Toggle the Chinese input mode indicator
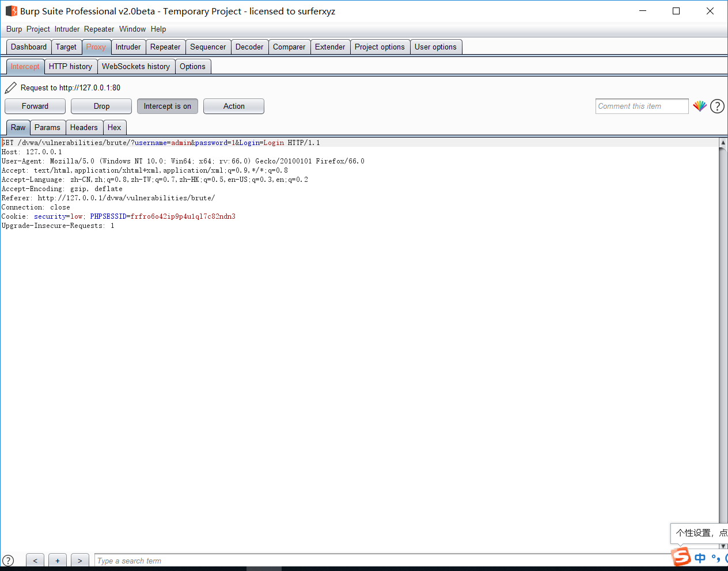Image resolution: width=728 pixels, height=571 pixels. point(700,558)
